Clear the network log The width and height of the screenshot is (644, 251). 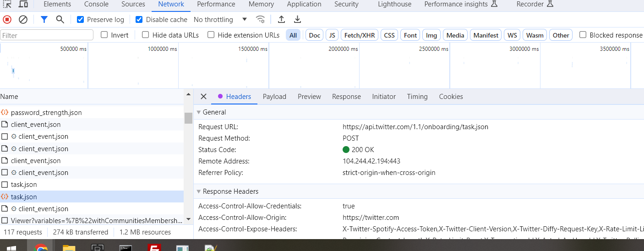coord(23,19)
